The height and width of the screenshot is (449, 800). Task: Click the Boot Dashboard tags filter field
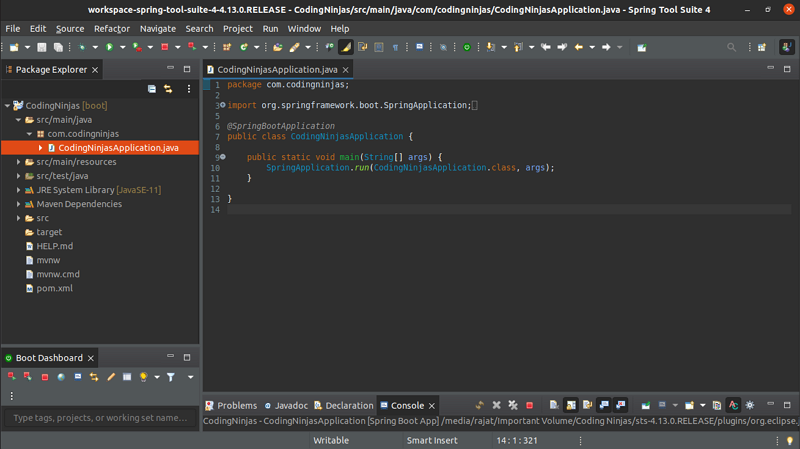pyautogui.click(x=101, y=418)
